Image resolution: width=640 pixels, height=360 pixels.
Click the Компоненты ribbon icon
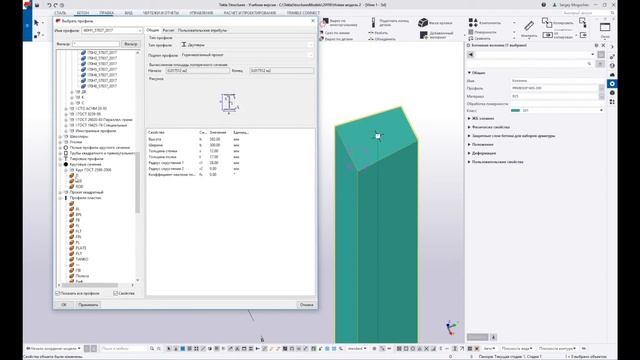pyautogui.click(x=473, y=22)
